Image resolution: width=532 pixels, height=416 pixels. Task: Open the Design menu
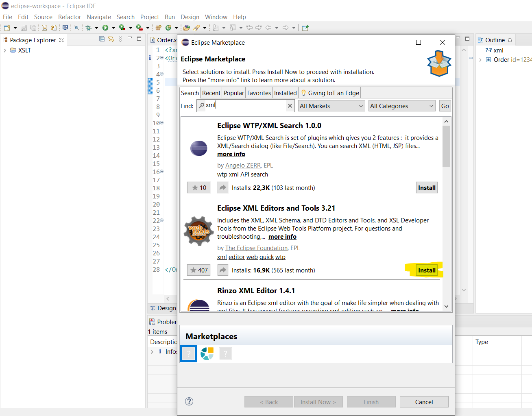coord(190,17)
